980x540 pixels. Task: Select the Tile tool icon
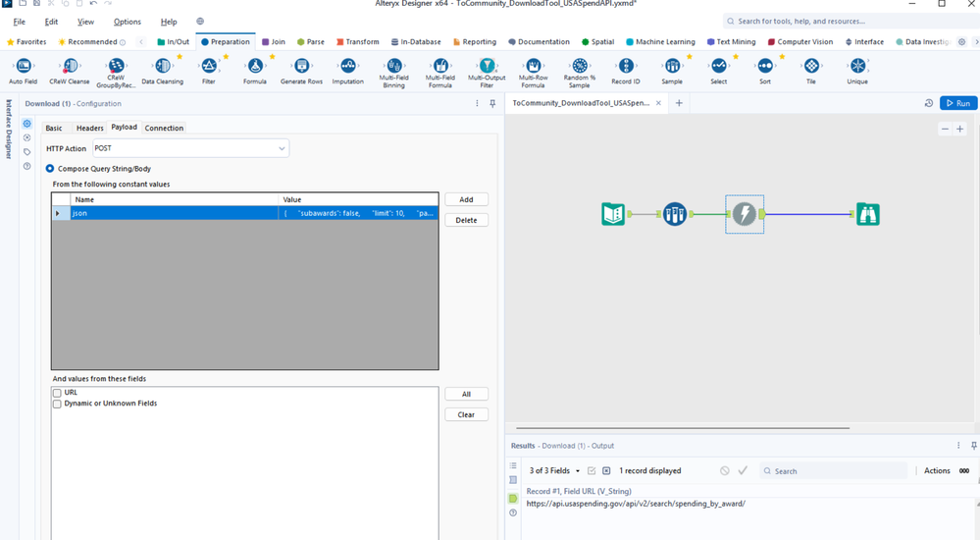811,66
